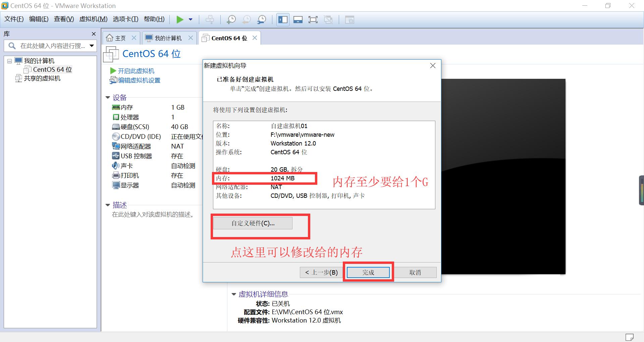Open library search dropdown arrow

(92, 46)
